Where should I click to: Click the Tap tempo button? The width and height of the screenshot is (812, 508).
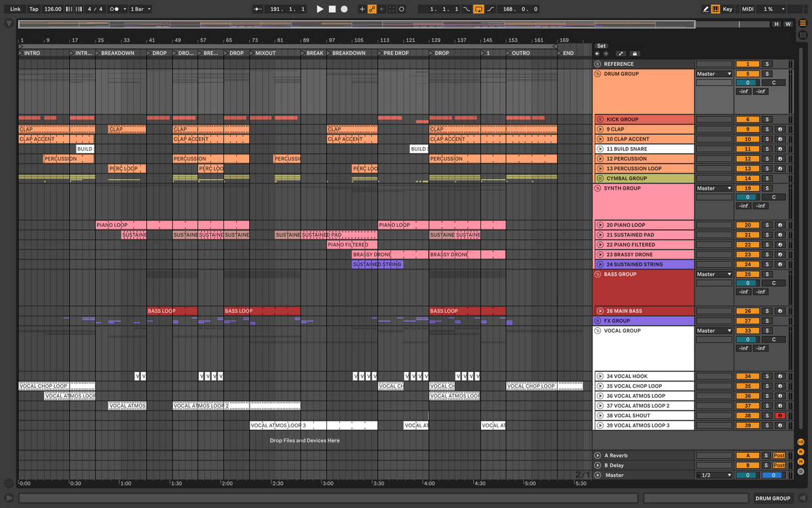point(34,9)
